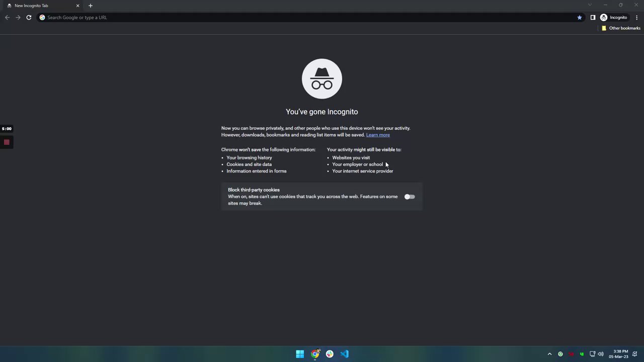Open the notification center icon
This screenshot has width=644, height=362.
pyautogui.click(x=635, y=354)
